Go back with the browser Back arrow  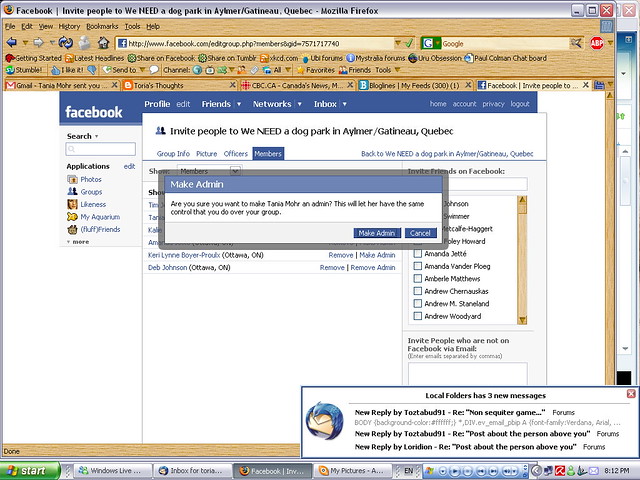click(x=11, y=42)
